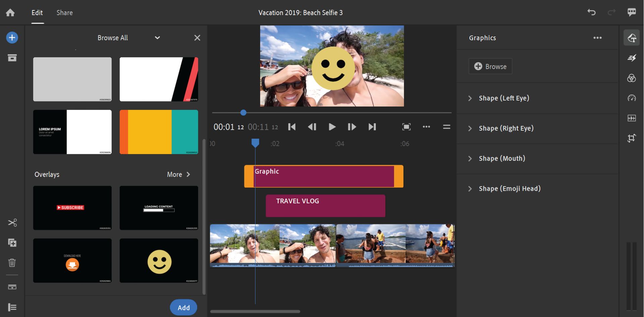644x317 pixels.
Task: Browse graphics in the Graphics panel
Action: click(490, 66)
